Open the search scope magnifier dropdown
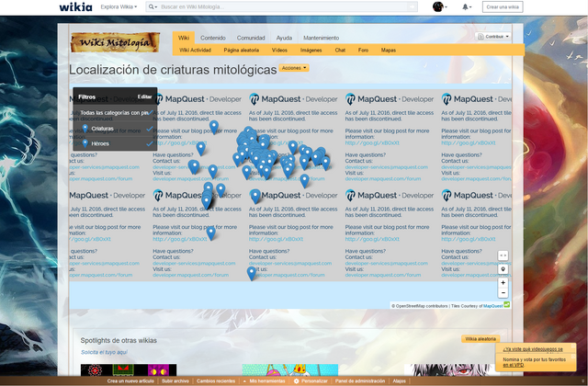The height and width of the screenshot is (386, 588). (153, 6)
